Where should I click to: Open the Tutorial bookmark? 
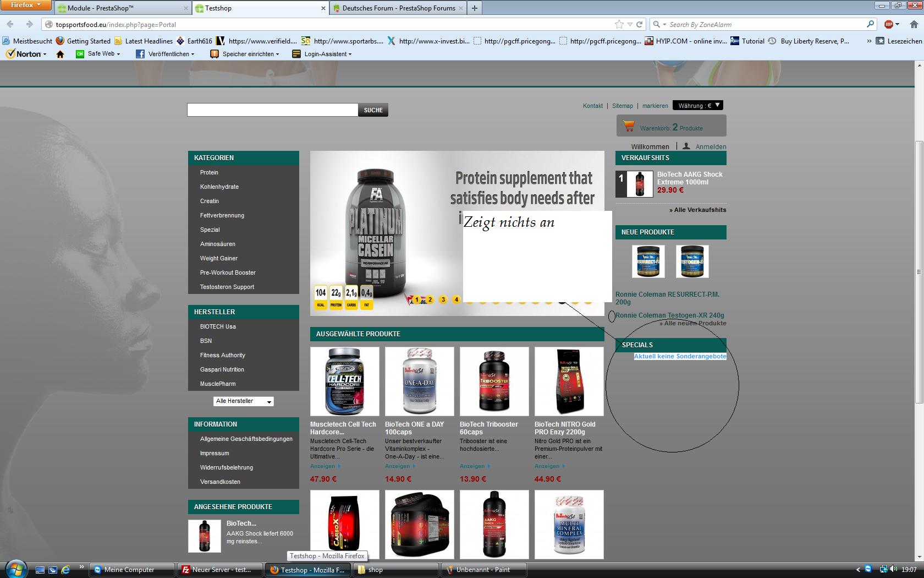coord(747,41)
